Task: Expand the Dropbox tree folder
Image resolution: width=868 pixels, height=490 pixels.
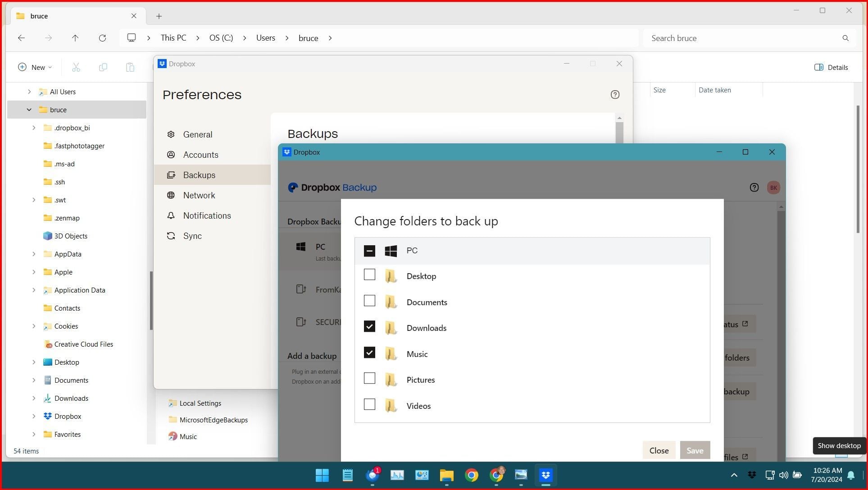Action: [x=34, y=416]
